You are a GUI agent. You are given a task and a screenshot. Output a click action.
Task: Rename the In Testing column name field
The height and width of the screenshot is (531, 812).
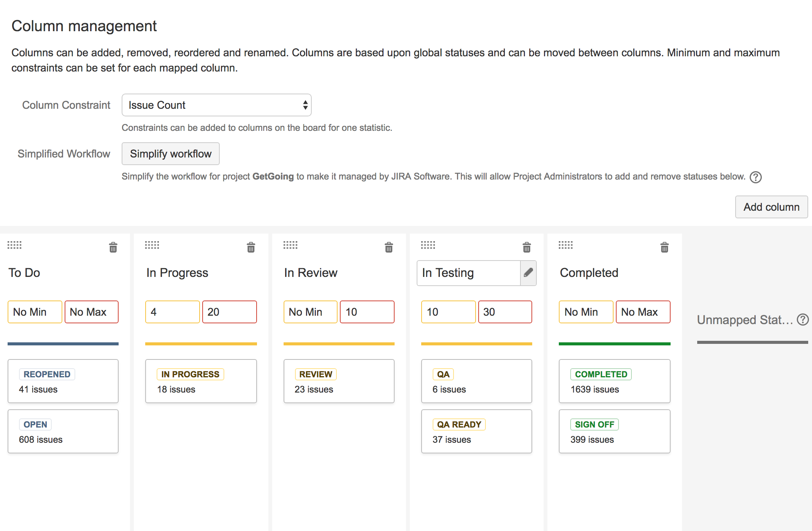pyautogui.click(x=469, y=273)
